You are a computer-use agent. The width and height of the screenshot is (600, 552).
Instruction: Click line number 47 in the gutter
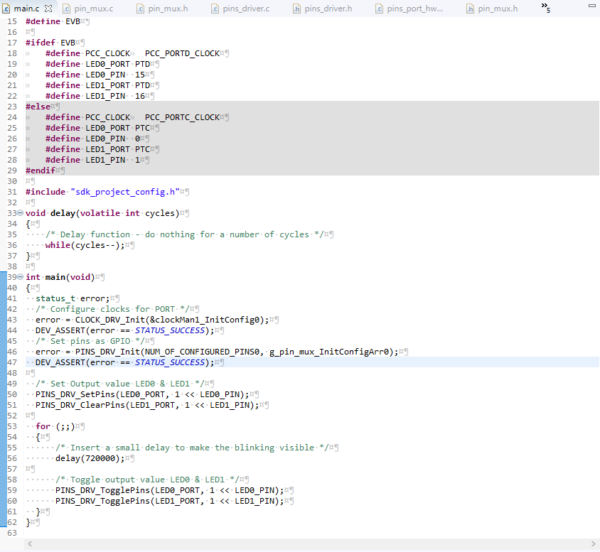pyautogui.click(x=11, y=361)
